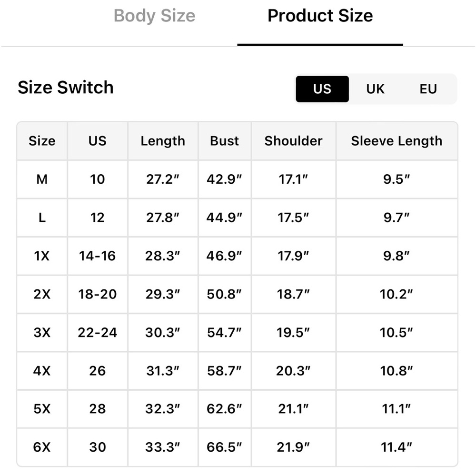Click the Sleeve Length column header
476x476 pixels.
397,141
